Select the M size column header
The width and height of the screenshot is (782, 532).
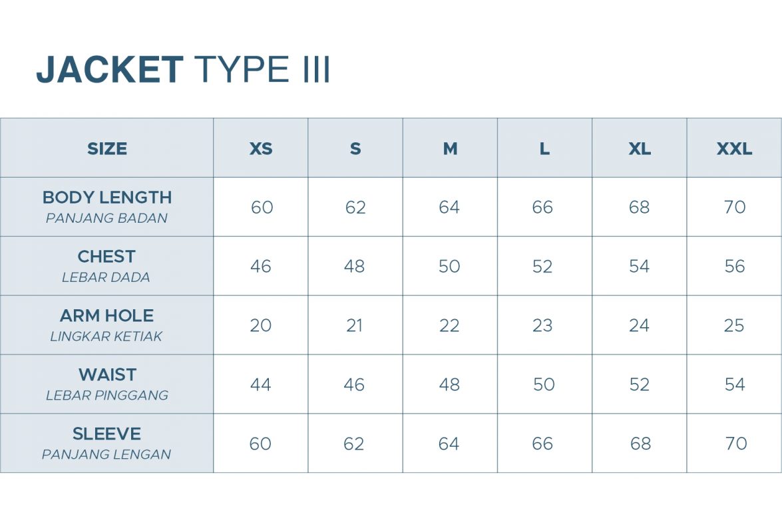coord(450,148)
